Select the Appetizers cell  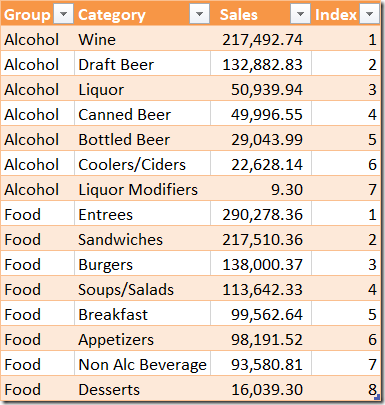tap(142, 339)
